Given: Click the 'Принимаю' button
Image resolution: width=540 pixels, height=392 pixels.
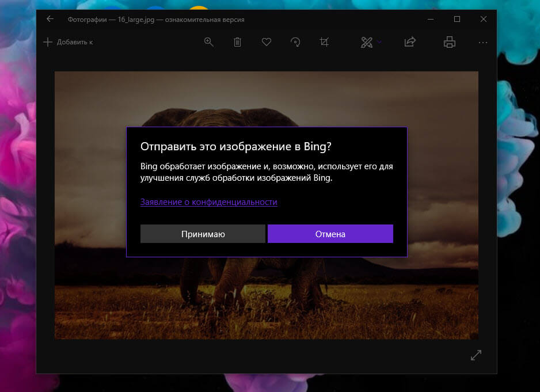Looking at the screenshot, I should [x=203, y=234].
